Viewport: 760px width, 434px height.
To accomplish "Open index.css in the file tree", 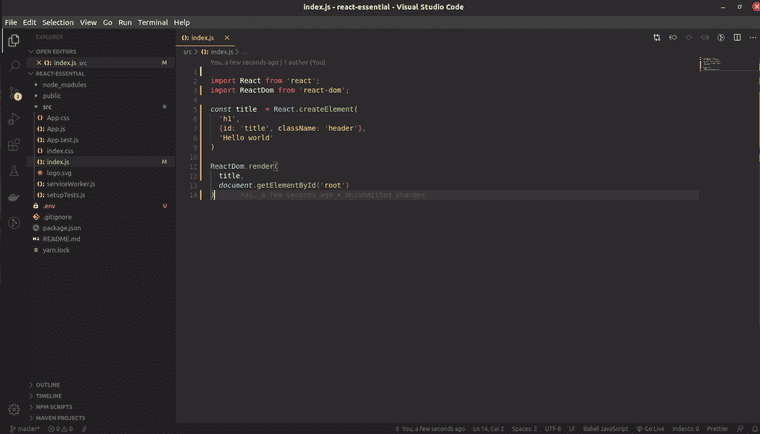I will (x=60, y=151).
